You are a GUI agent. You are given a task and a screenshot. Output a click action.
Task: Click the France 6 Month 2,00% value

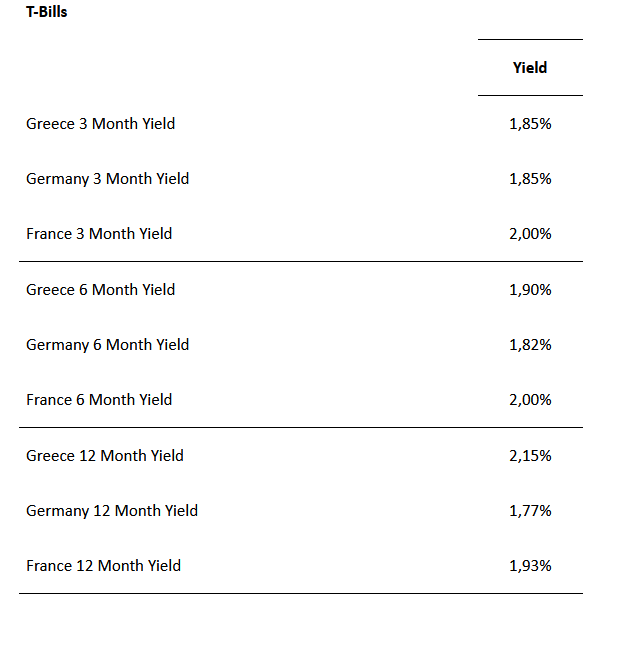pyautogui.click(x=530, y=400)
